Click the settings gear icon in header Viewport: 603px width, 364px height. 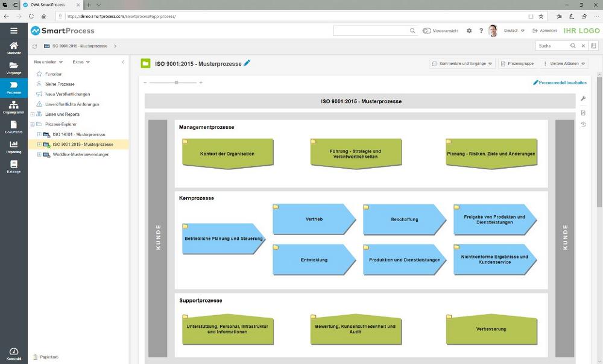[469, 31]
